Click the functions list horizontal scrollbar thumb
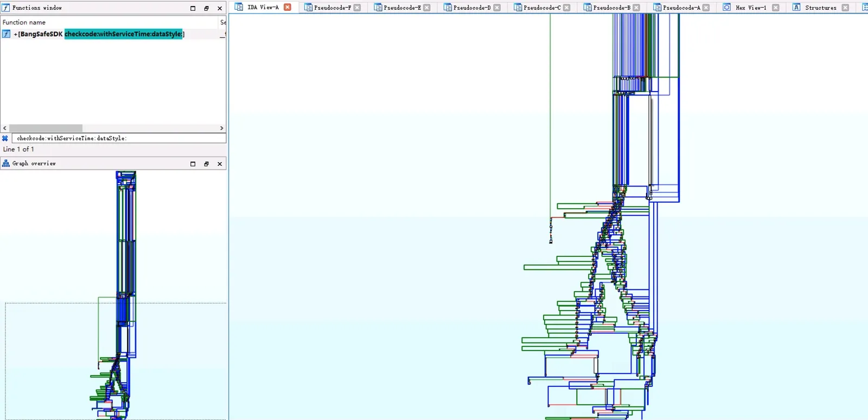 point(46,128)
